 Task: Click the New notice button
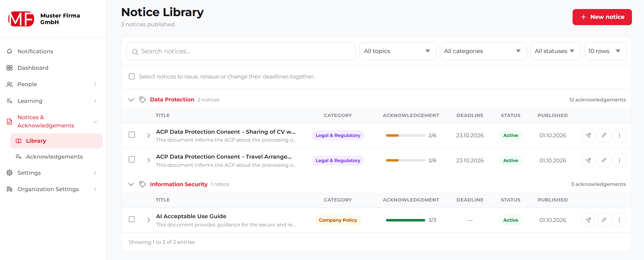click(602, 17)
